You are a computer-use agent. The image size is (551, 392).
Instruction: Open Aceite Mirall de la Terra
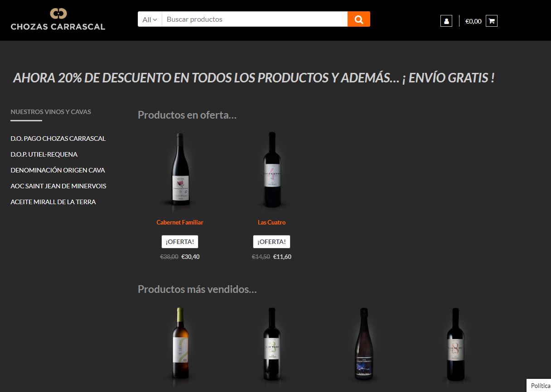53,202
